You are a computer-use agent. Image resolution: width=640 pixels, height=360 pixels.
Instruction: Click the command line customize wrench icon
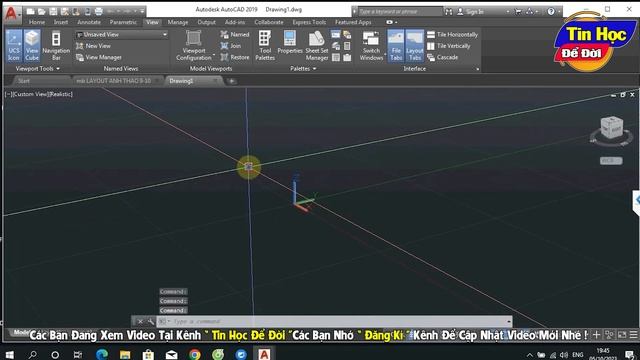pyautogui.click(x=150, y=322)
